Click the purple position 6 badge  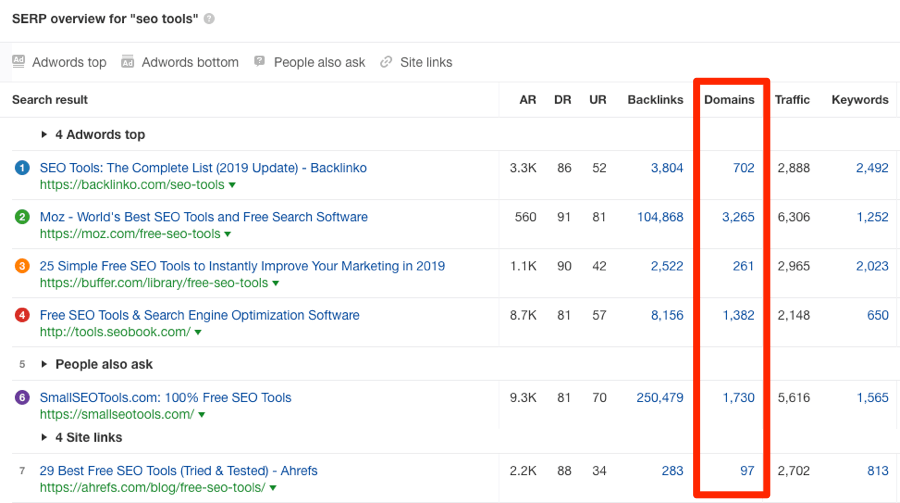(x=22, y=398)
